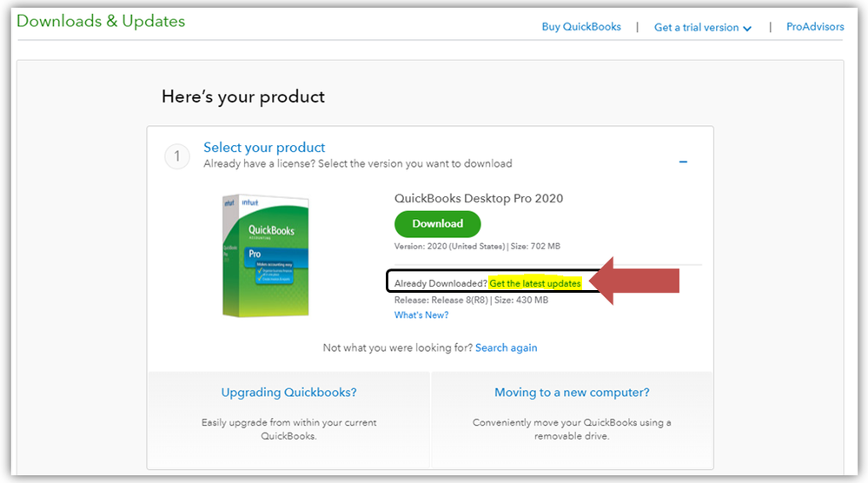Click the Downloads & Updates page title
Screen dimensions: 868x483
point(101,21)
